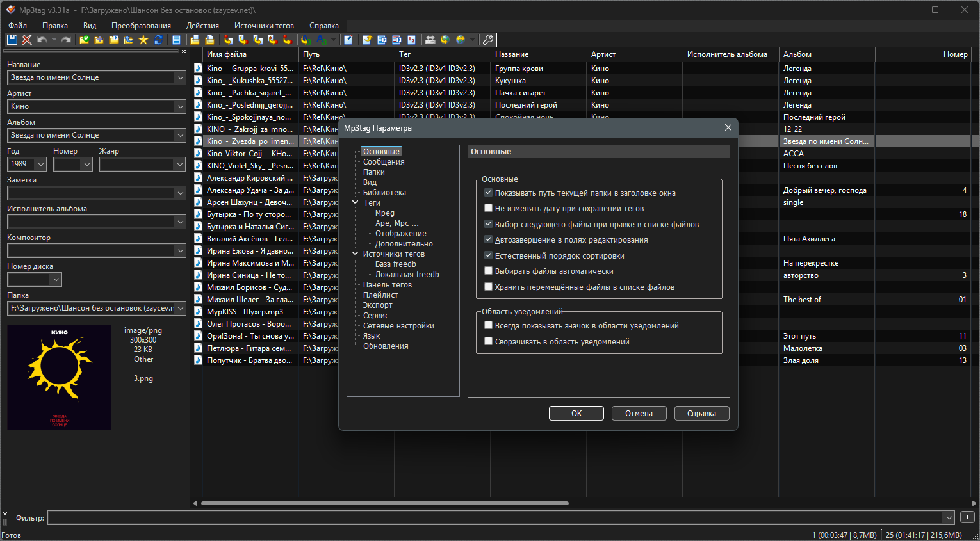
Task: Collapse the 'Теги' tree node
Action: [x=355, y=202]
